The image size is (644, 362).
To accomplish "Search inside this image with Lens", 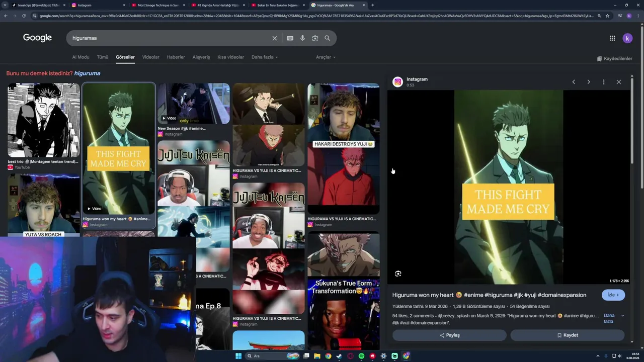I will pos(398,274).
